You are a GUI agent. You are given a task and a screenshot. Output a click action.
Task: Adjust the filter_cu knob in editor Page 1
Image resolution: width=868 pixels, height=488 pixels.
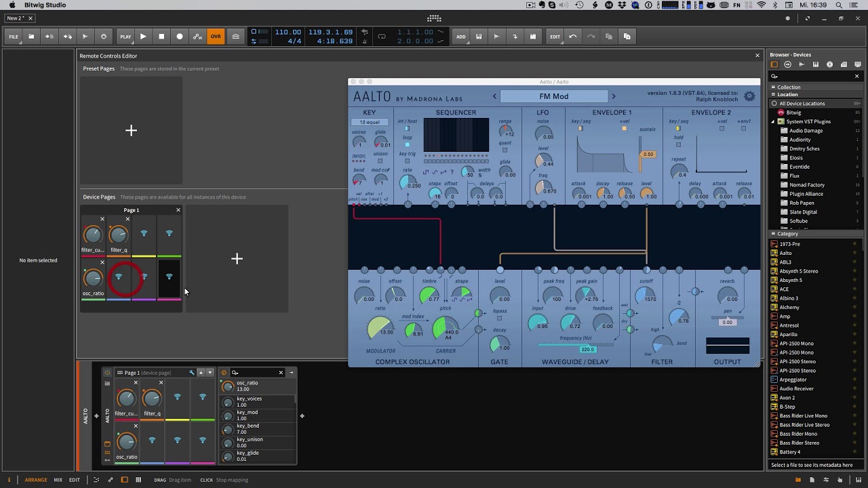[x=93, y=235]
